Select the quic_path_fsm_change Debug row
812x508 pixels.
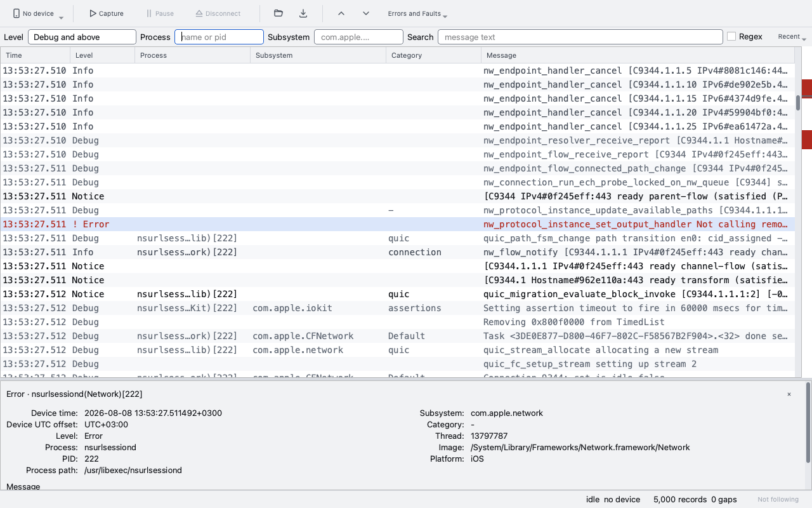[x=397, y=238]
